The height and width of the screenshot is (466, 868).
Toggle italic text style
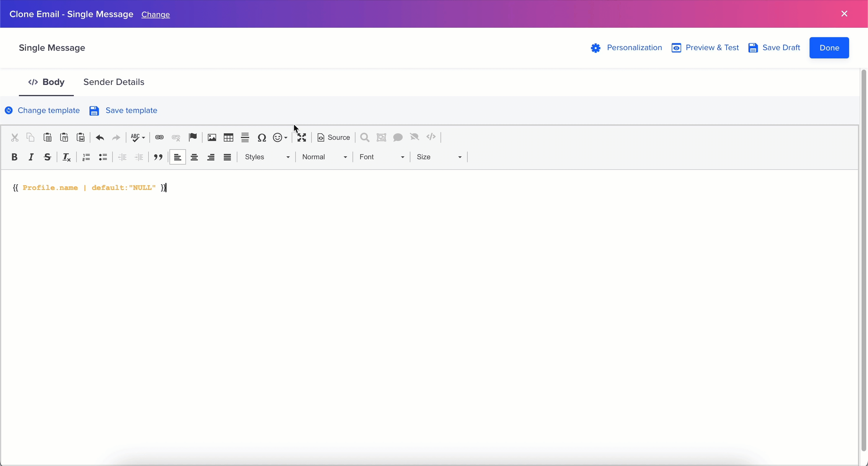point(31,157)
